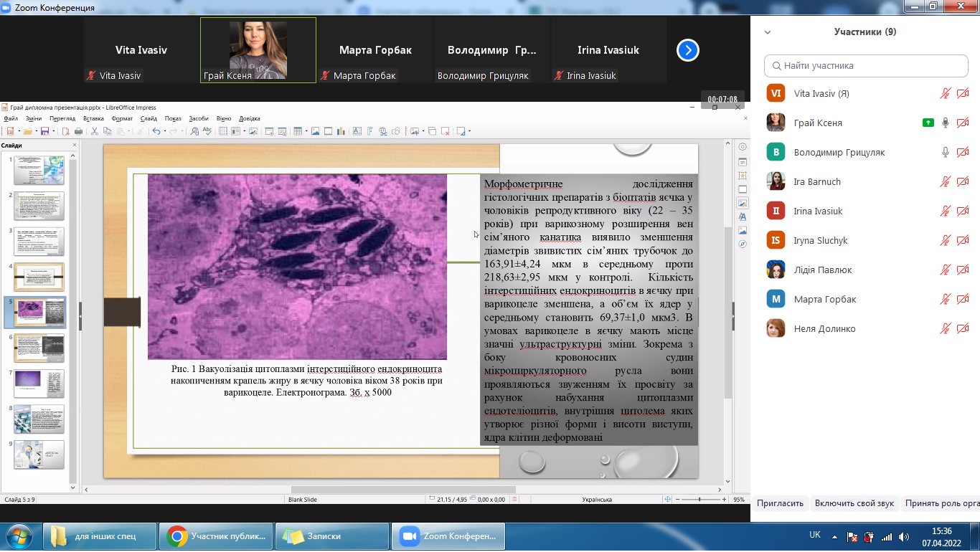980x552 pixels.
Task: Click the Undo arrow icon
Action: [x=156, y=131]
